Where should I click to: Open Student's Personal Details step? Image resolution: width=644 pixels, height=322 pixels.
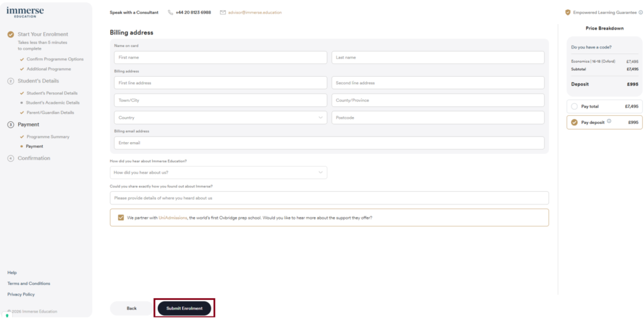(x=52, y=93)
